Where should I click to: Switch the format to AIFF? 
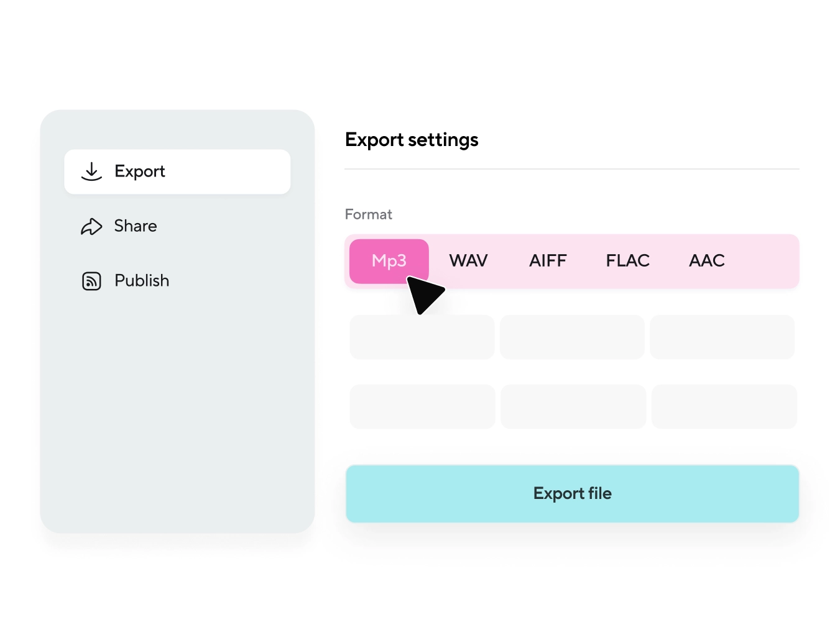(x=548, y=261)
